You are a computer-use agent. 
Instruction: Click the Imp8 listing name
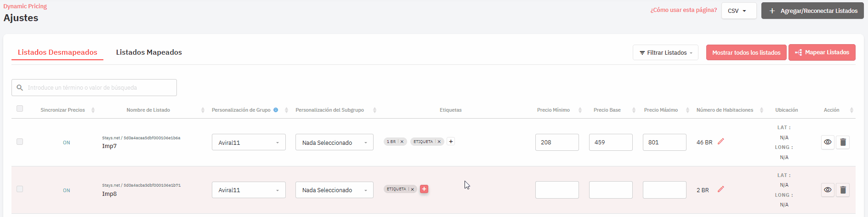[x=109, y=194]
